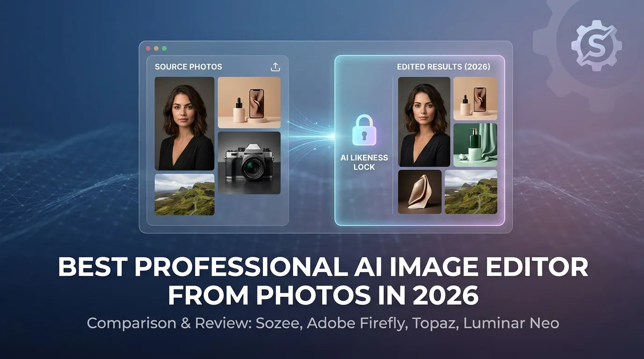Open the woman portrait in Source Photos
Viewport: 644px width, 359px height.
(184, 123)
